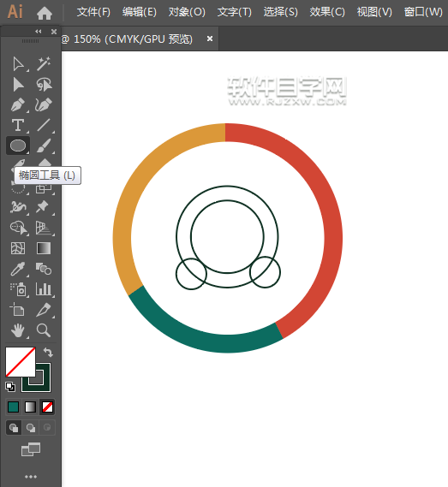
Task: Pick the Eyedropper tool
Action: (18, 269)
